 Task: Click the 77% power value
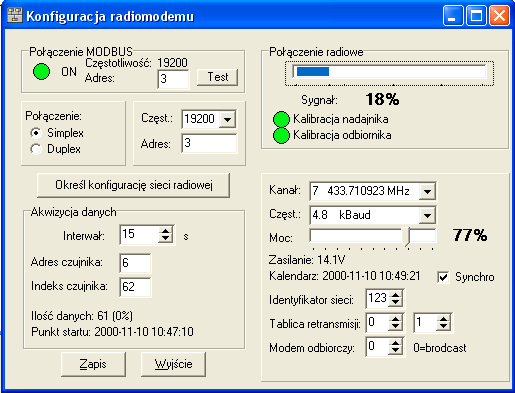470,235
